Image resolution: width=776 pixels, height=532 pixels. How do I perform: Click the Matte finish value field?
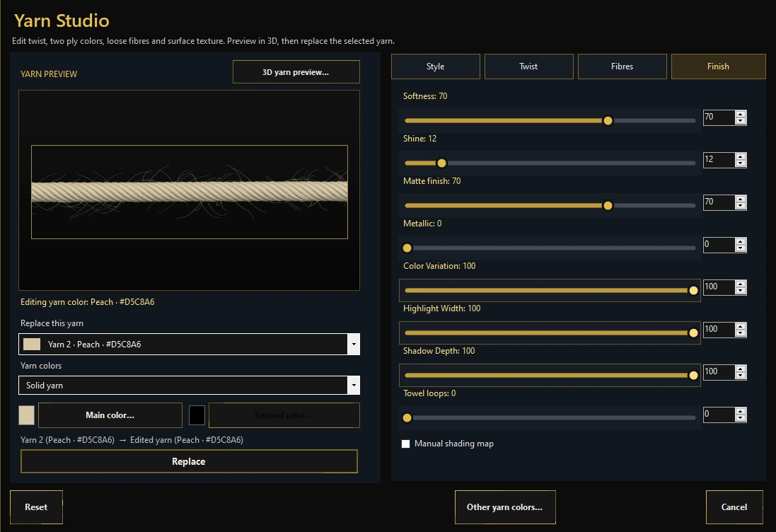tap(719, 202)
